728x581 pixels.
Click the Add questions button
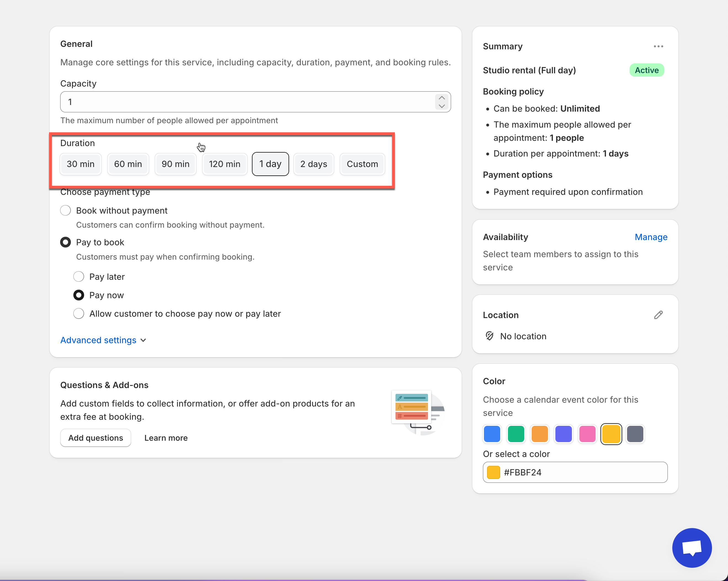(96, 438)
